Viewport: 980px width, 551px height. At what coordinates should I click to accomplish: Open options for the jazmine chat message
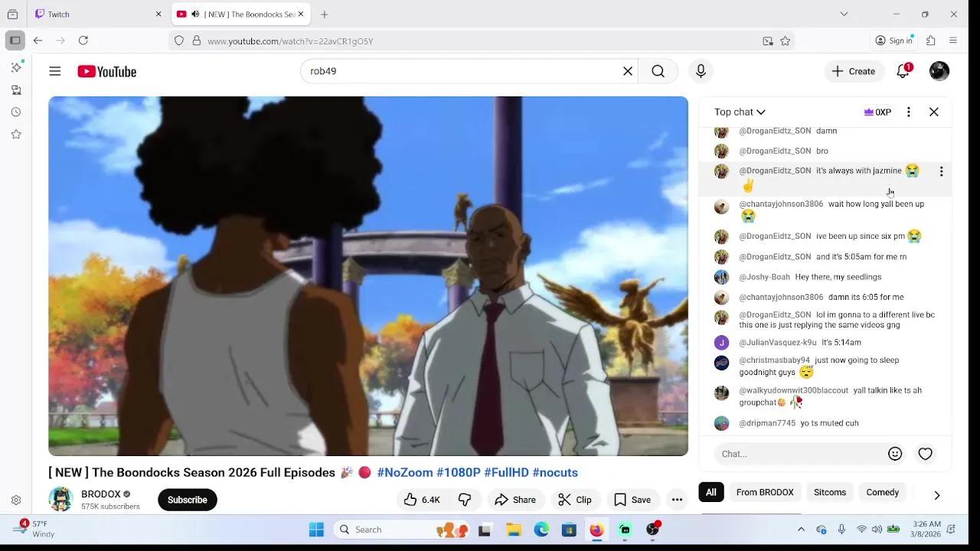[941, 171]
